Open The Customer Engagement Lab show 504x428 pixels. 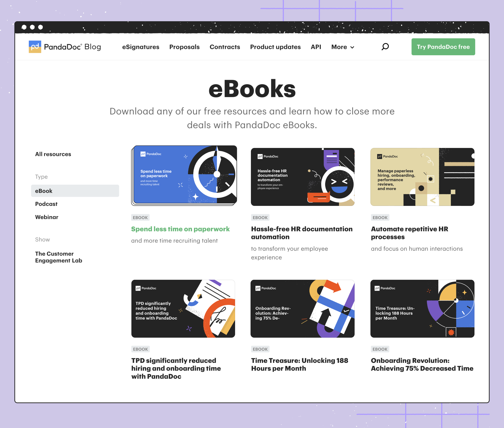(58, 257)
